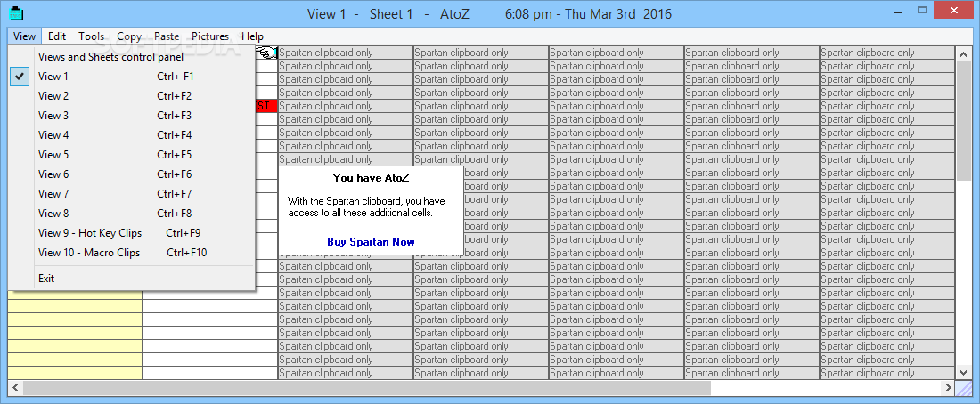Click the last Spartan clipboard only cell in bottom row

(886, 373)
